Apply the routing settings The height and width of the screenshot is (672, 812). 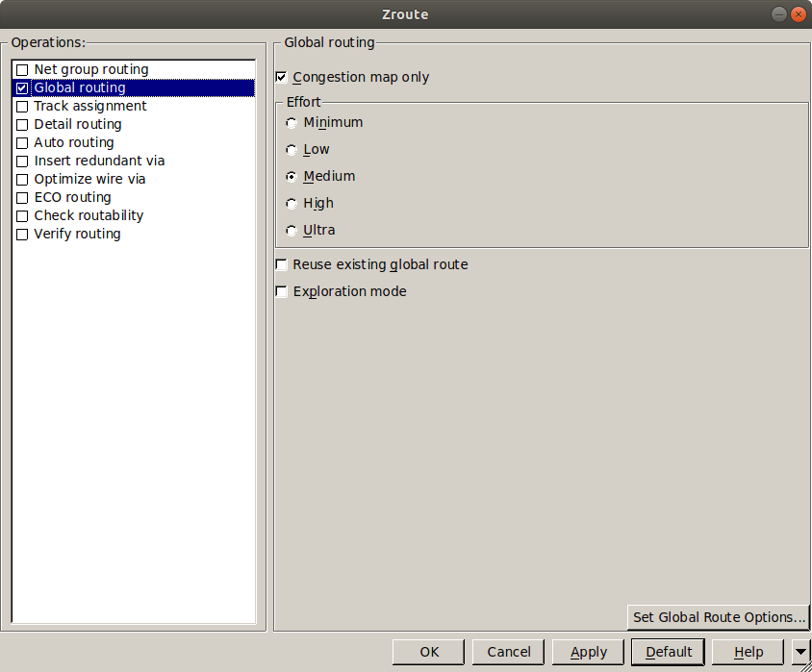pyautogui.click(x=588, y=652)
